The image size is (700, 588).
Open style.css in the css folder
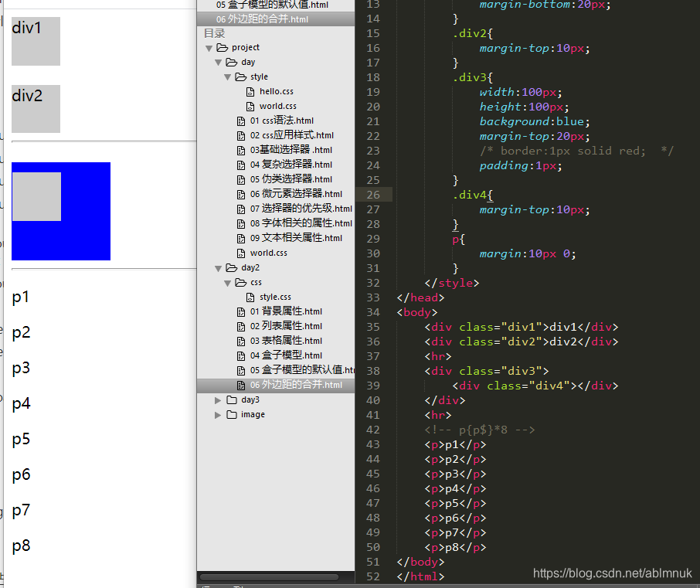(275, 297)
